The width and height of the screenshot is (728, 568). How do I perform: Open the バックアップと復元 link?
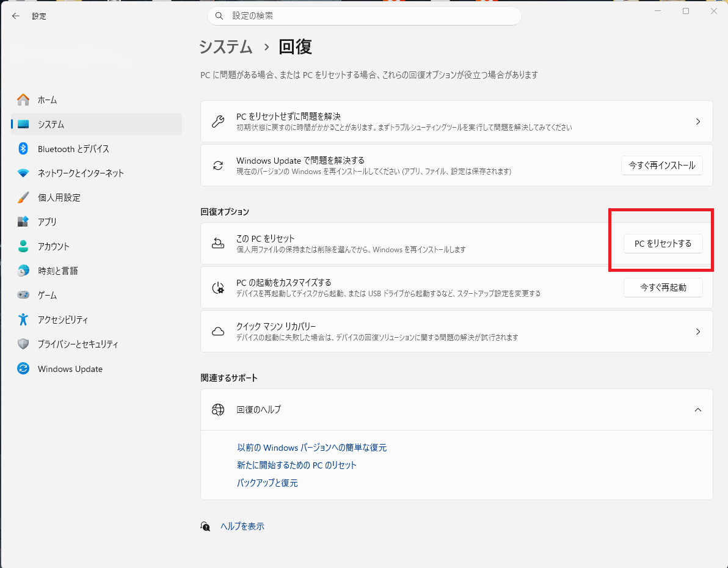(267, 482)
